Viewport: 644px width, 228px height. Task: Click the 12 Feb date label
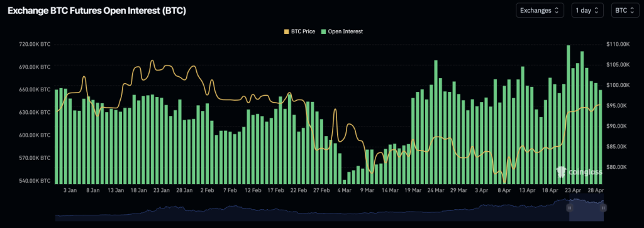(x=253, y=191)
